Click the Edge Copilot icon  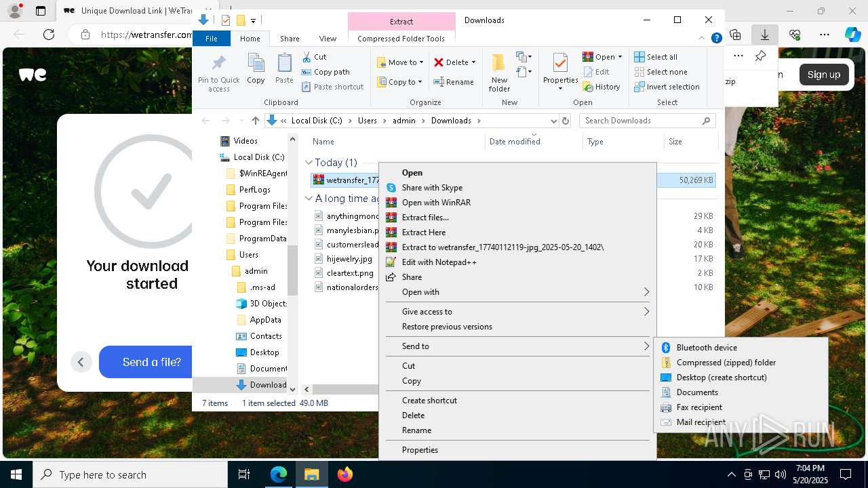point(852,35)
